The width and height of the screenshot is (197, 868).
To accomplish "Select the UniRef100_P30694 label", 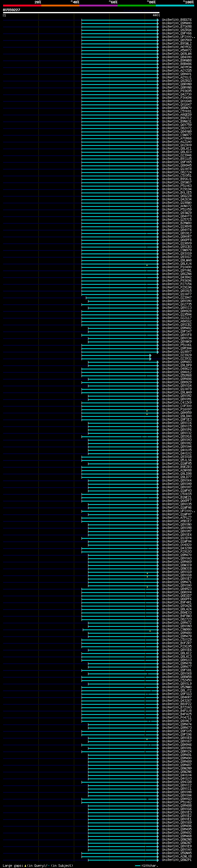I will pos(177,98).
